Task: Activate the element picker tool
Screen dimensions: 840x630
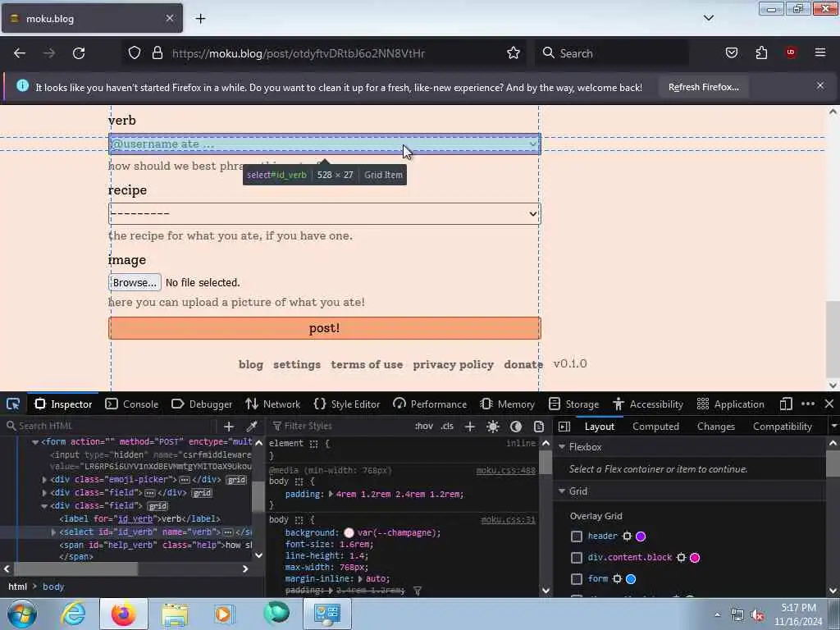Action: coord(13,404)
